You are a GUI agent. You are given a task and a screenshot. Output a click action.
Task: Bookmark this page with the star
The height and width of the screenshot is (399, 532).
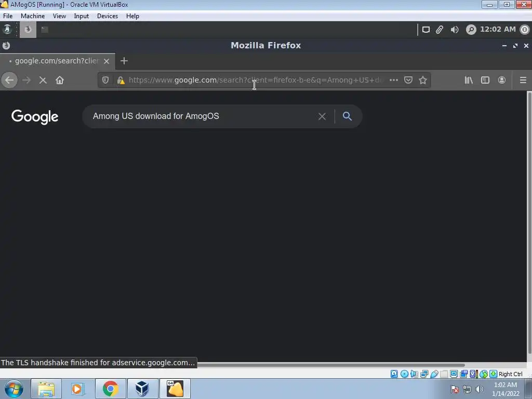pyautogui.click(x=423, y=80)
